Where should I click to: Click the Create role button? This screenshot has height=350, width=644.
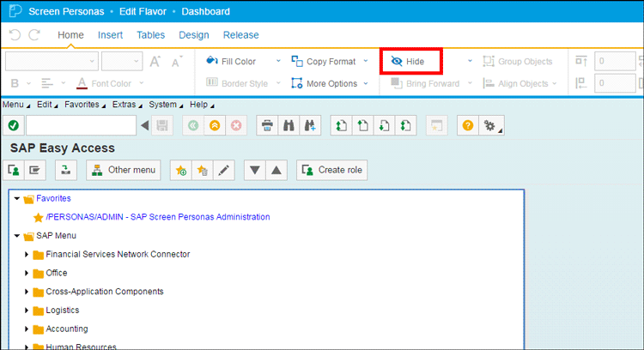331,170
